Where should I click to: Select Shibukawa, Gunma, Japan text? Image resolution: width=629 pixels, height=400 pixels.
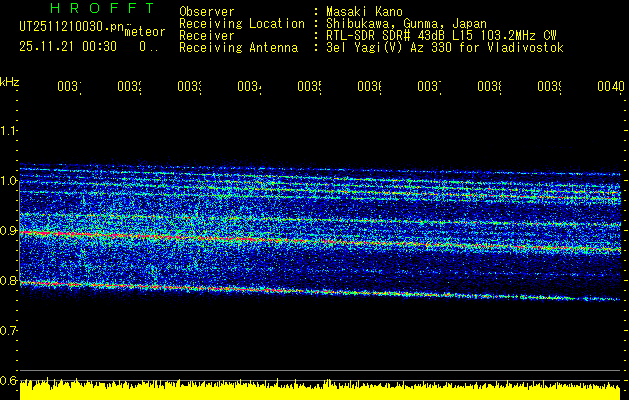(x=406, y=24)
